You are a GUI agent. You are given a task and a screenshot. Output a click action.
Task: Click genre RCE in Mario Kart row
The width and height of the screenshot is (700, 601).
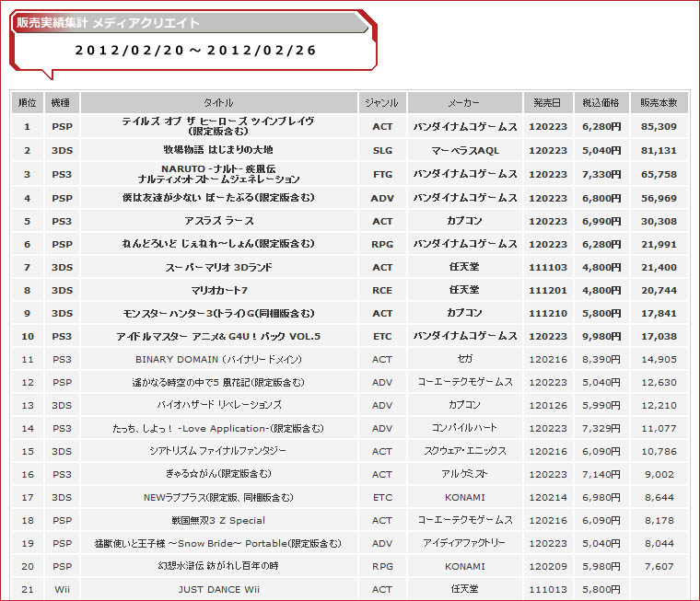(382, 291)
